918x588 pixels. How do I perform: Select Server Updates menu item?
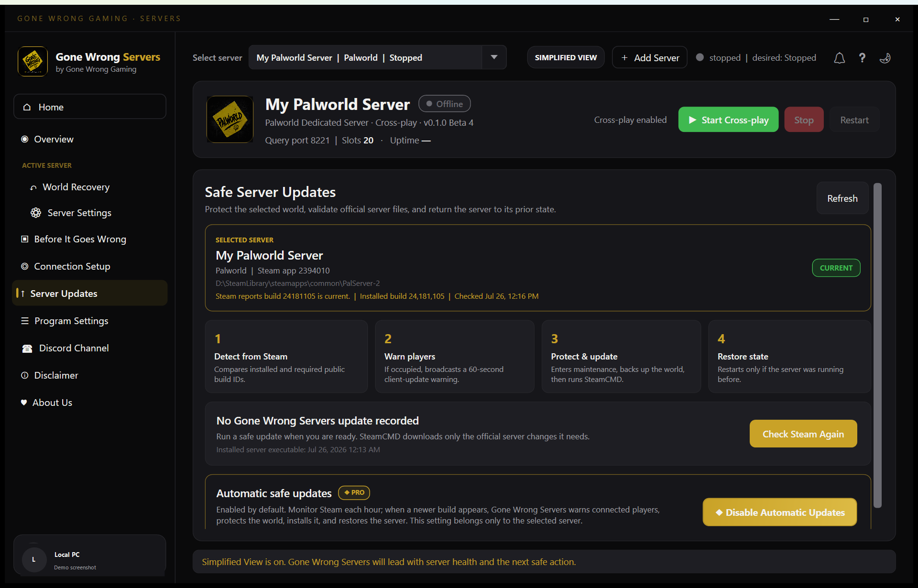[x=90, y=293]
